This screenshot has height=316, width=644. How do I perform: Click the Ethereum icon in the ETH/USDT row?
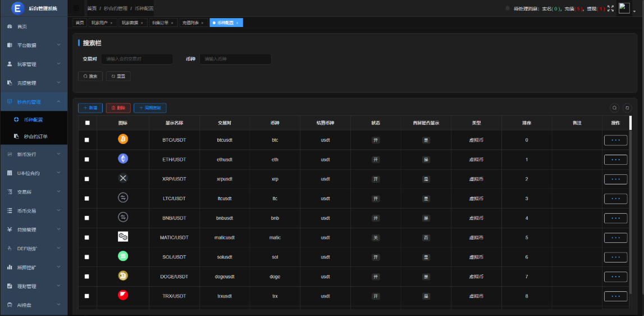point(123,159)
